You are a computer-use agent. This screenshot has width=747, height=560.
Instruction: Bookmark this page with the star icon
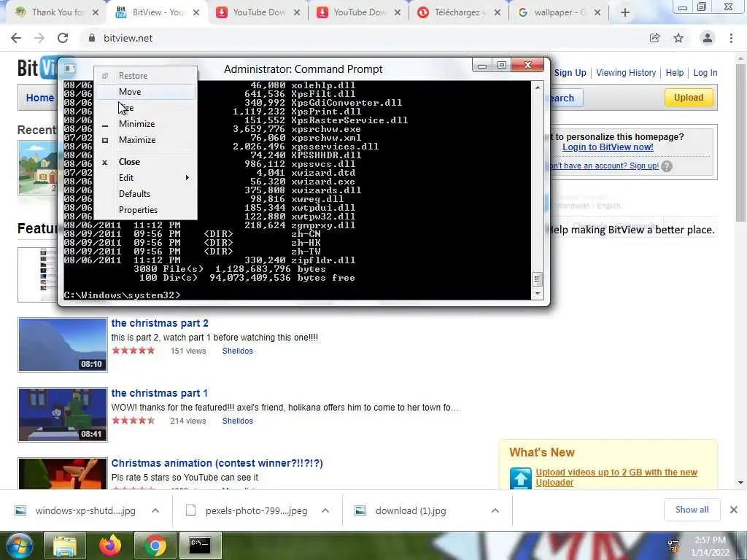678,38
